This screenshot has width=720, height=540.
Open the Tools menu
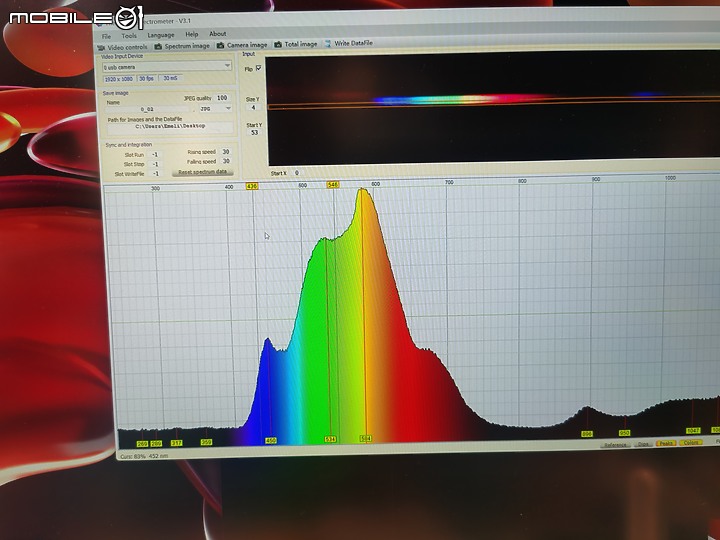[129, 35]
